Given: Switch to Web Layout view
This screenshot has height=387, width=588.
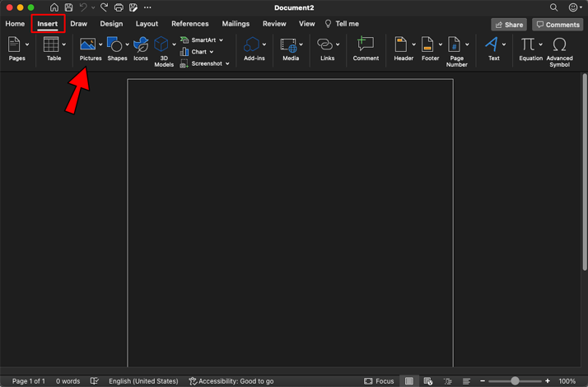Looking at the screenshot, I should (x=427, y=381).
